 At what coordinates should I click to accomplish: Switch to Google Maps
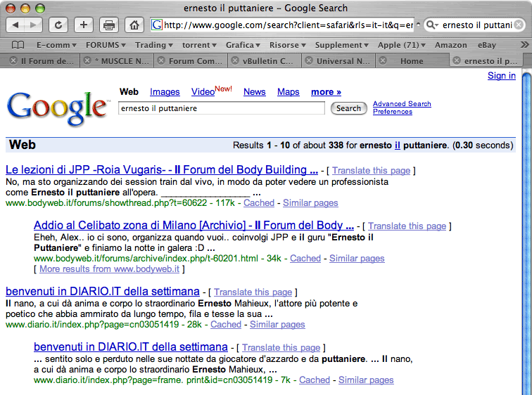pos(288,92)
